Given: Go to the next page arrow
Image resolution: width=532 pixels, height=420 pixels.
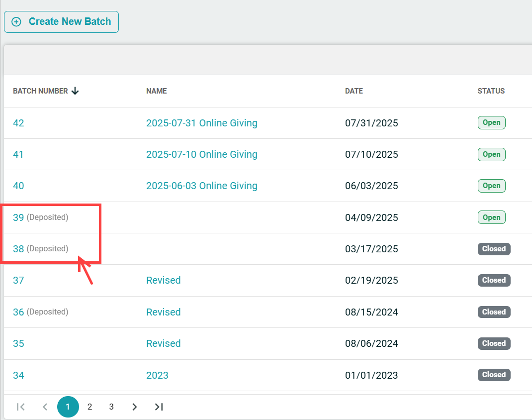Looking at the screenshot, I should [134, 407].
